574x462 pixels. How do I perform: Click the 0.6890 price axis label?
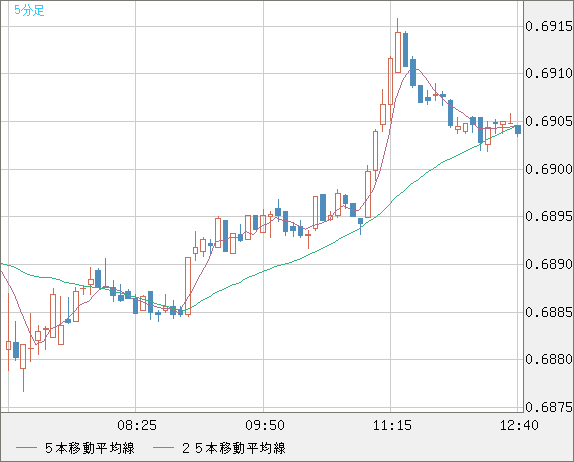549,264
